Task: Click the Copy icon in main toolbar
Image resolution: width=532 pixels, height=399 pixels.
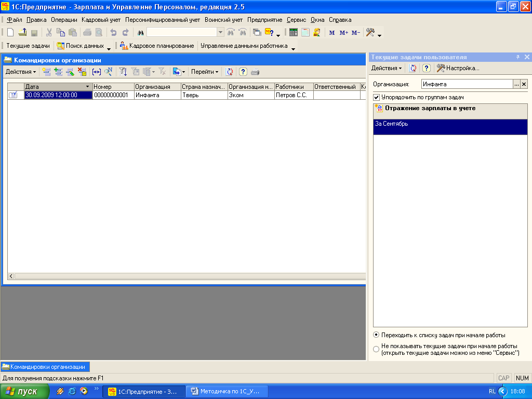Action: tap(61, 33)
